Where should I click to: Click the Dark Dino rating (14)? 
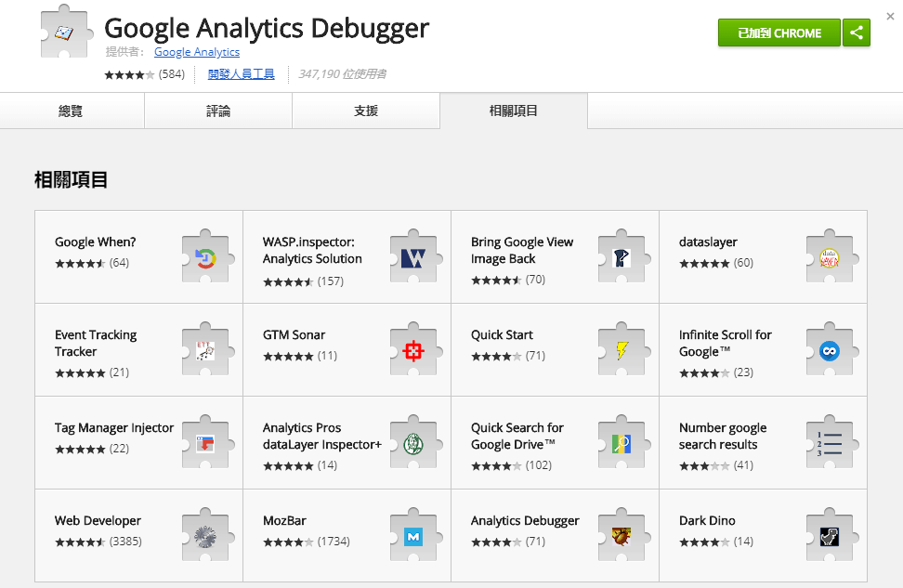(x=716, y=542)
